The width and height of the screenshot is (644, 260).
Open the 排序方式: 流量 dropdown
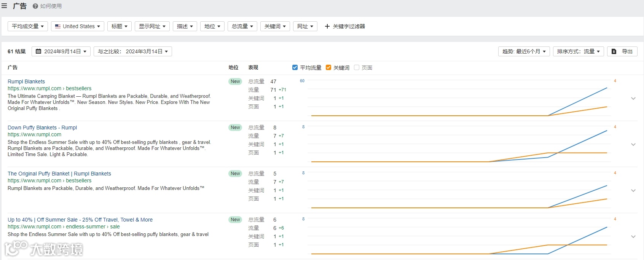click(579, 51)
